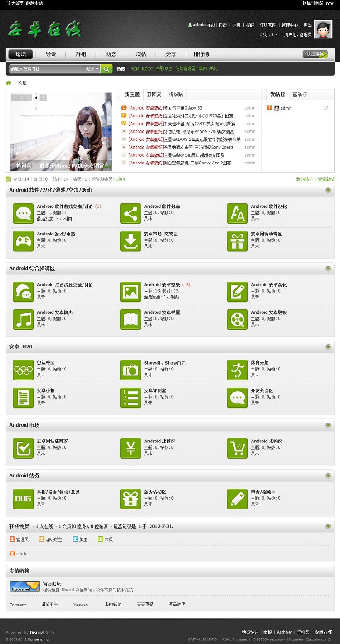Open the 安卓评测室 numbered list icon

[131, 398]
